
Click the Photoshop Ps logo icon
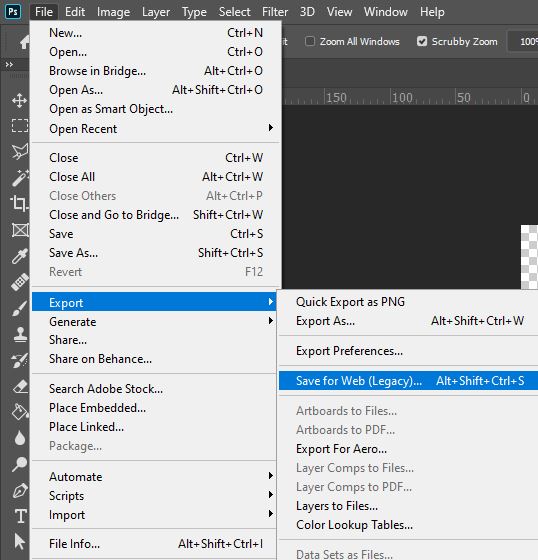13,12
